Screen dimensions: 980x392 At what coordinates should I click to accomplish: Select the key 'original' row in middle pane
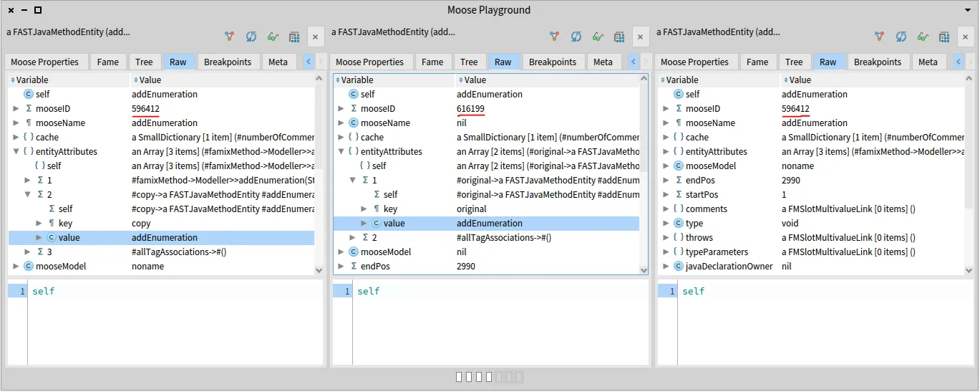point(486,209)
